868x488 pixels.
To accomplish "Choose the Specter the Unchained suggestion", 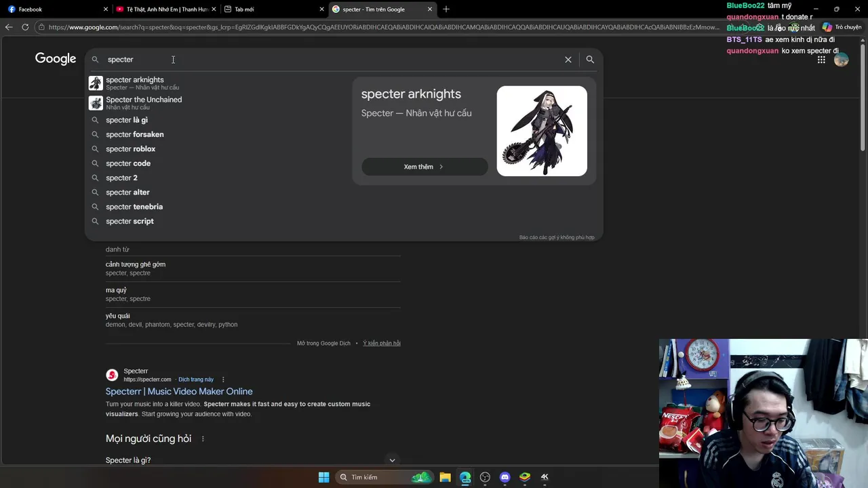I will pos(218,103).
